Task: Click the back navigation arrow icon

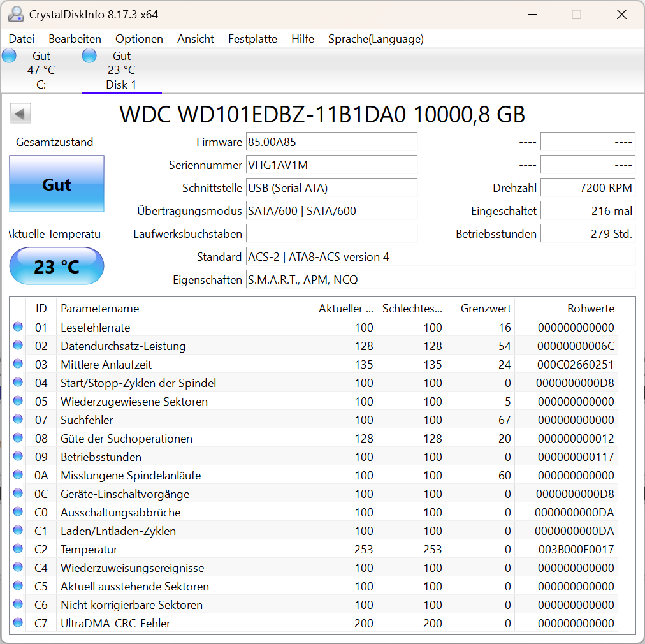Action: tap(20, 113)
